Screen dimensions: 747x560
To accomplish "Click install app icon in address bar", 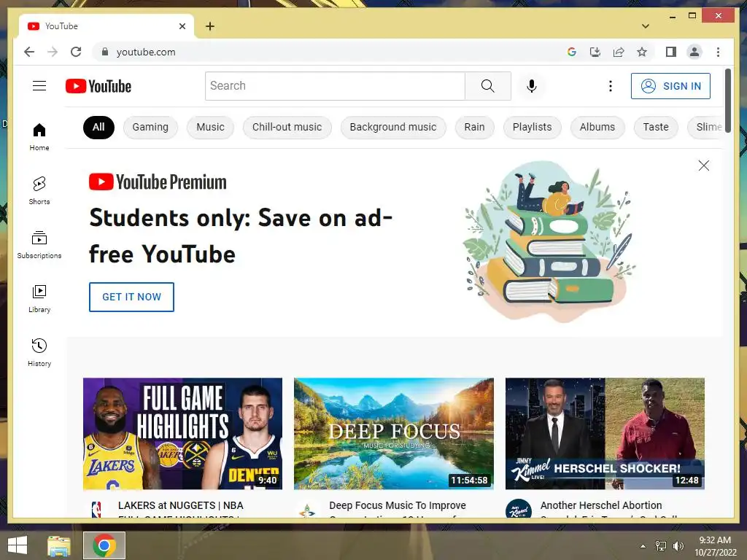I will click(x=595, y=52).
